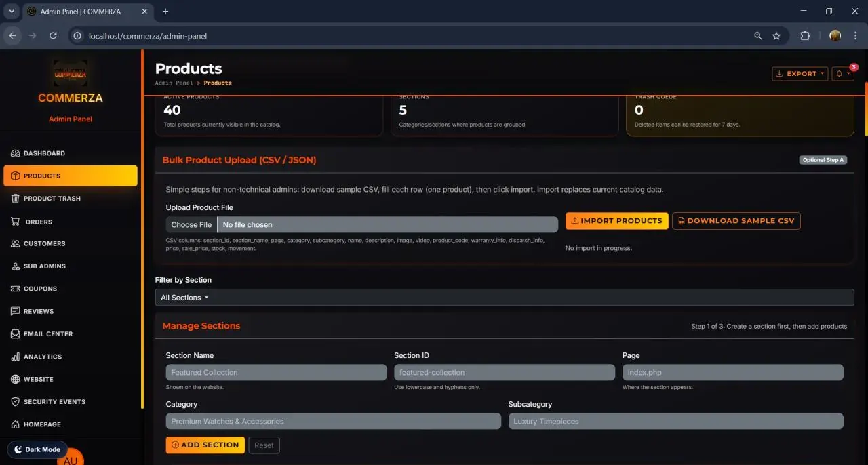The height and width of the screenshot is (465, 868).
Task: Click the Customers people icon
Action: click(x=16, y=243)
